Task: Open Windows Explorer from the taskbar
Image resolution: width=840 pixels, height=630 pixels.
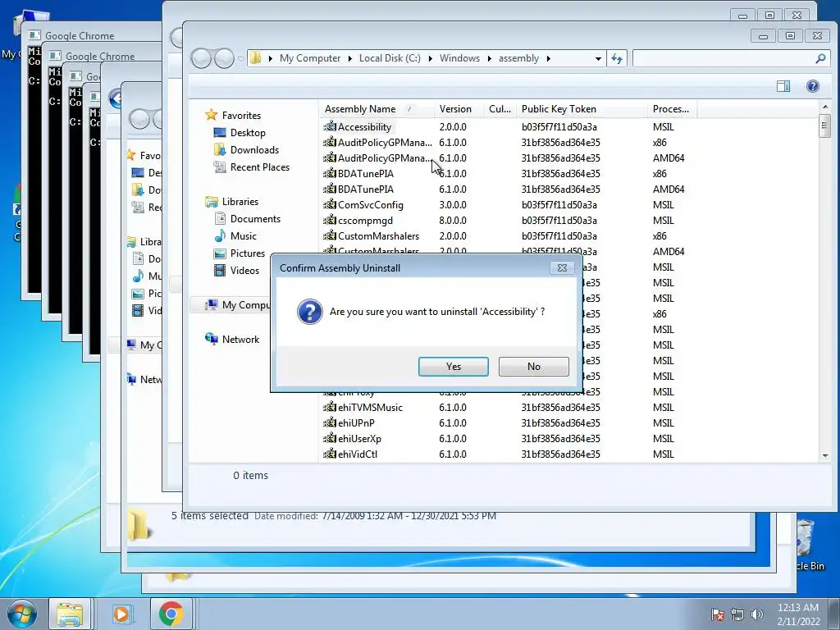Action: pyautogui.click(x=70, y=614)
